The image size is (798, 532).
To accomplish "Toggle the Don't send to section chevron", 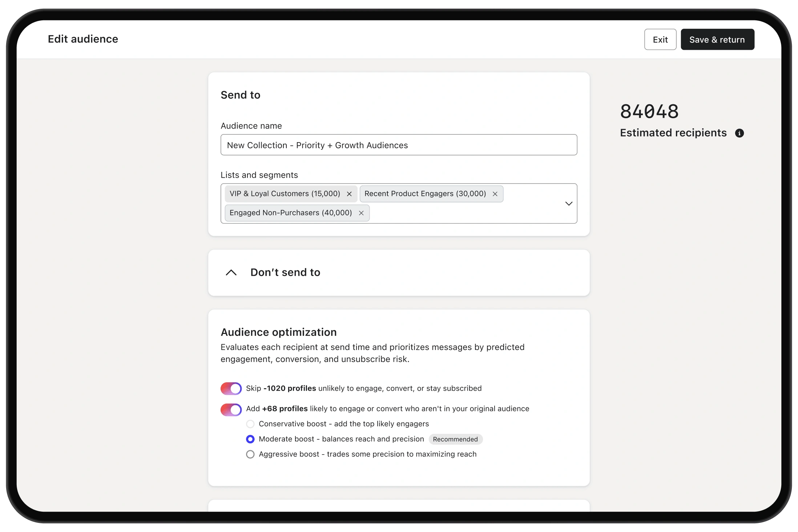I will coord(231,273).
